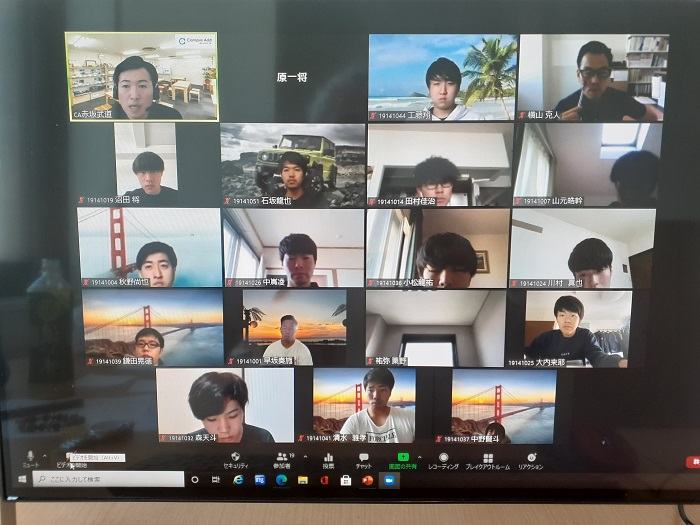
Task: Select participant tile labeled 19141001
Action: click(x=294, y=328)
